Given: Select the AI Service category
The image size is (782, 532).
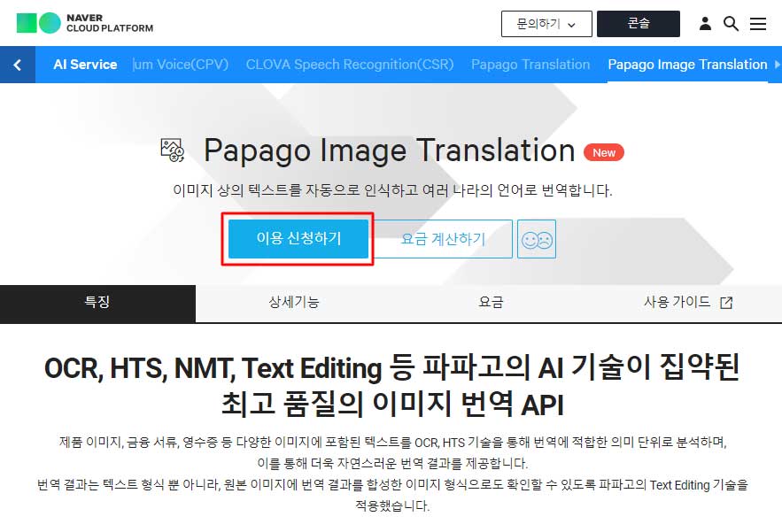Looking at the screenshot, I should click(x=85, y=65).
